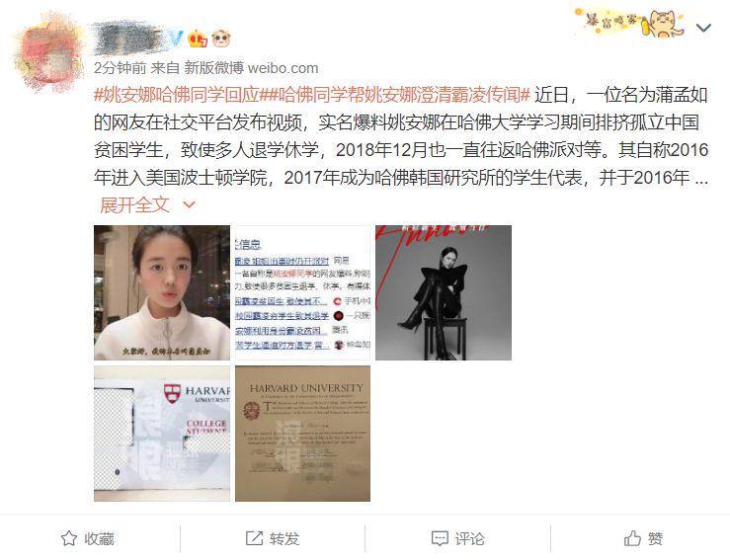Click the pig emoji badge next to username

[x=221, y=40]
